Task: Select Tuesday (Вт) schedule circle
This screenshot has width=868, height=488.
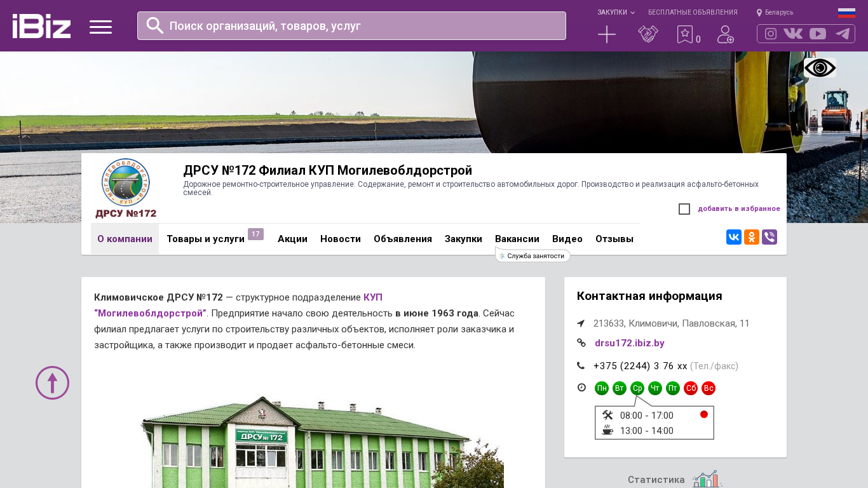Action: point(620,388)
